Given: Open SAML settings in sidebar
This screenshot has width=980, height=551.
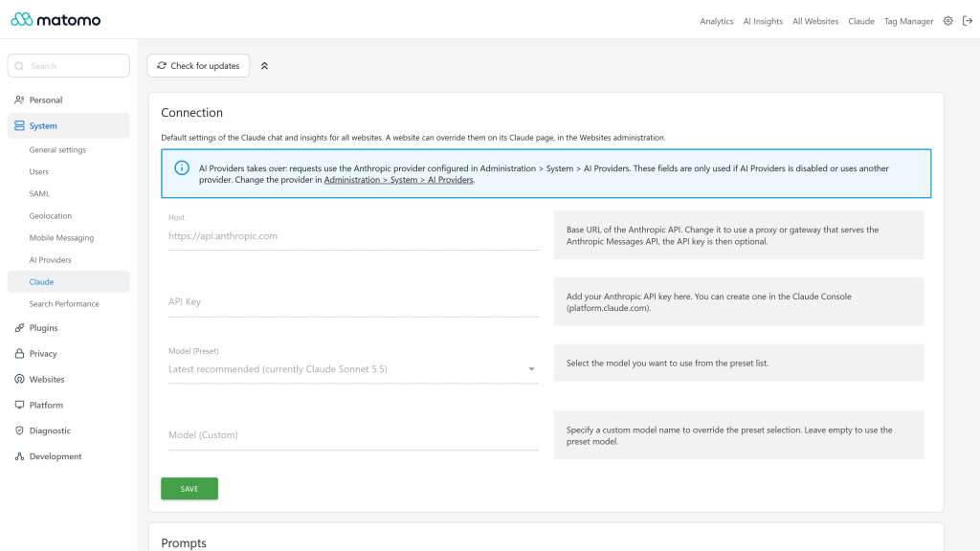Looking at the screenshot, I should [39, 193].
